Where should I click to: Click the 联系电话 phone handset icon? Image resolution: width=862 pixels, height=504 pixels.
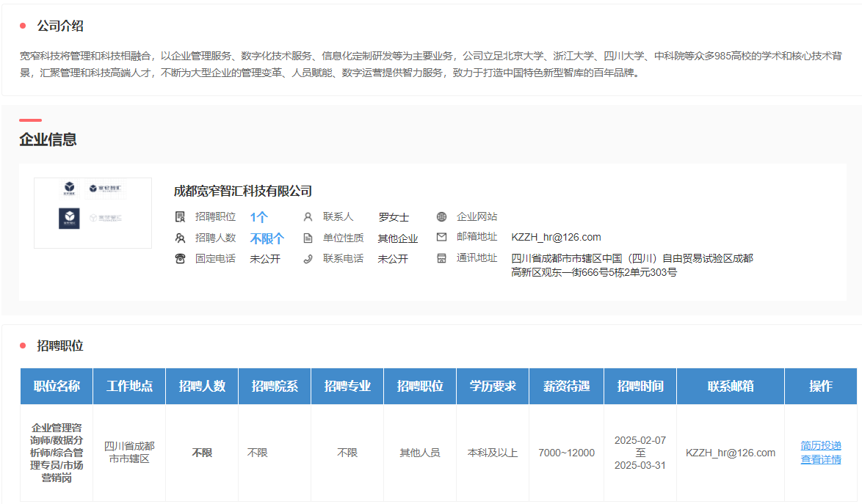tap(308, 258)
